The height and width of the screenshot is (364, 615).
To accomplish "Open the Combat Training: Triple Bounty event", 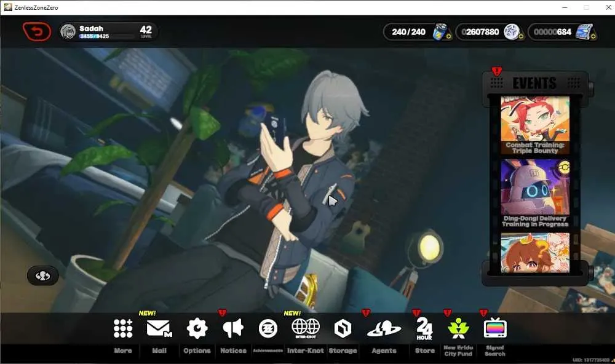I will pos(535,125).
